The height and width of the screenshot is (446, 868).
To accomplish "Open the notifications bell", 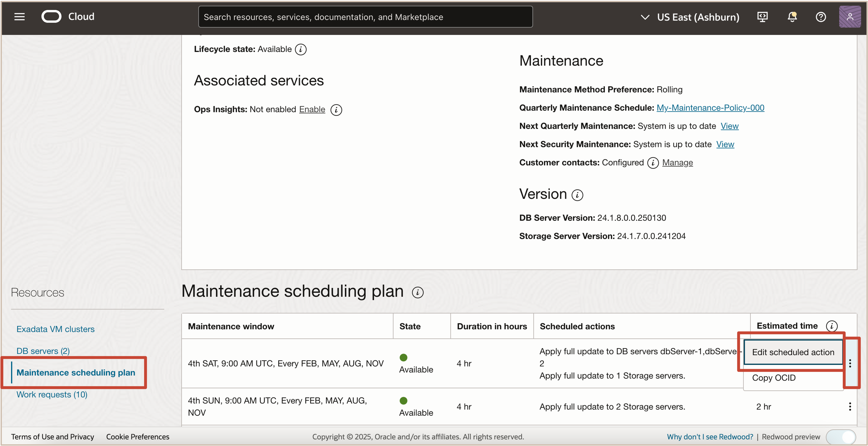I will click(792, 17).
